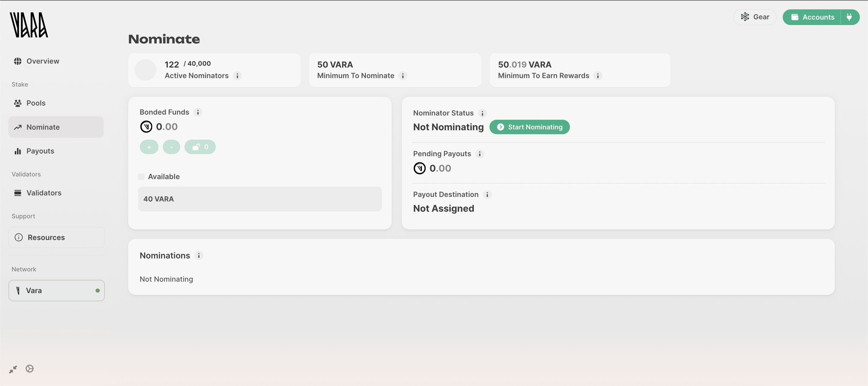Click the Pools people icon
This screenshot has height=386, width=868.
18,103
